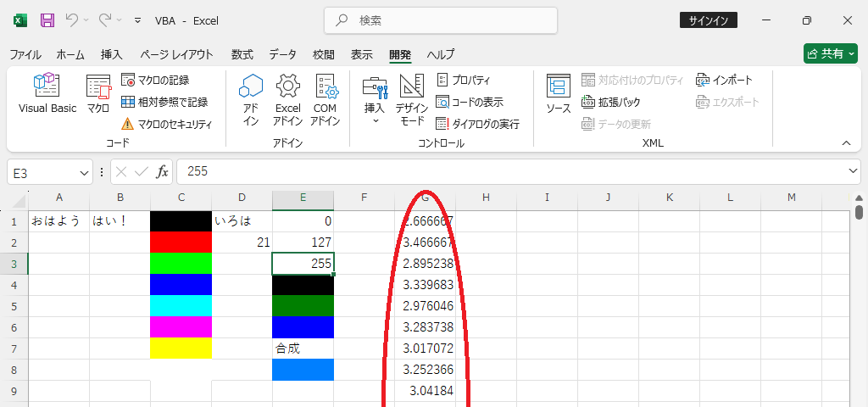Switch to the ホーム tab

(x=70, y=54)
